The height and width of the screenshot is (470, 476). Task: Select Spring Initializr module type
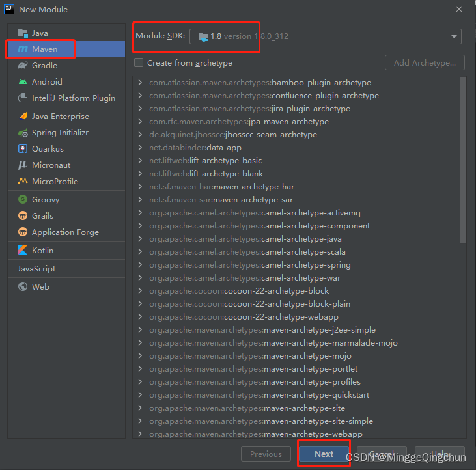66,133
